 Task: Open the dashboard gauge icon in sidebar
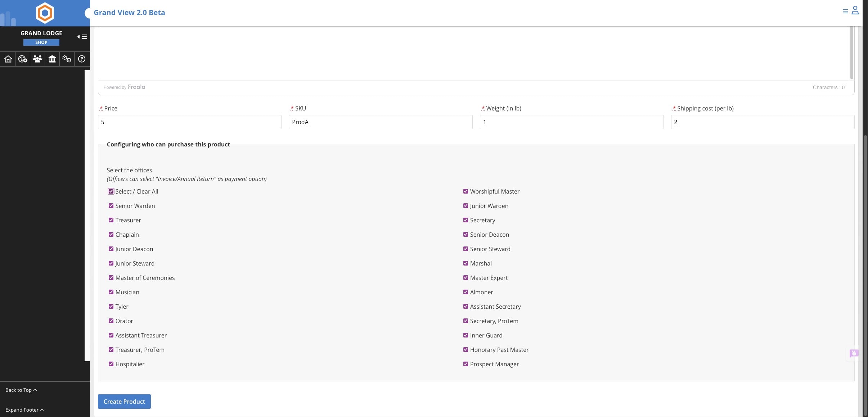pyautogui.click(x=23, y=59)
